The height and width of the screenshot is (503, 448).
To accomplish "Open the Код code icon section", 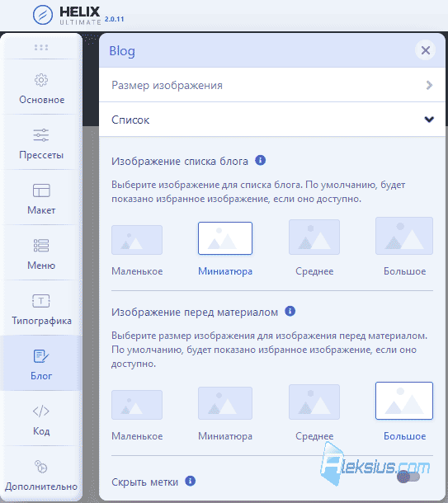I will click(41, 411).
